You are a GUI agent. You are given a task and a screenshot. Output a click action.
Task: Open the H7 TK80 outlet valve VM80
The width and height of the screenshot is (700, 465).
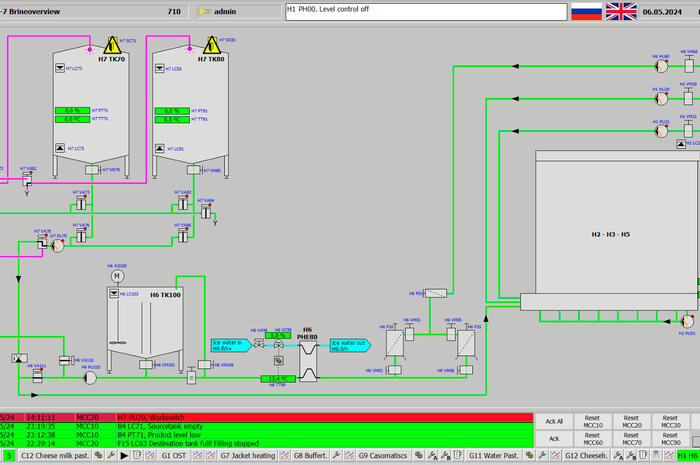click(194, 170)
